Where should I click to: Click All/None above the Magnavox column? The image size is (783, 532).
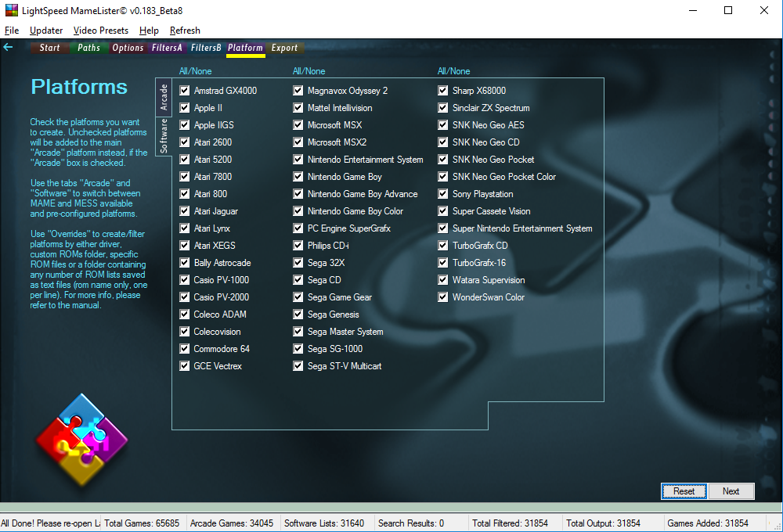[x=309, y=71]
